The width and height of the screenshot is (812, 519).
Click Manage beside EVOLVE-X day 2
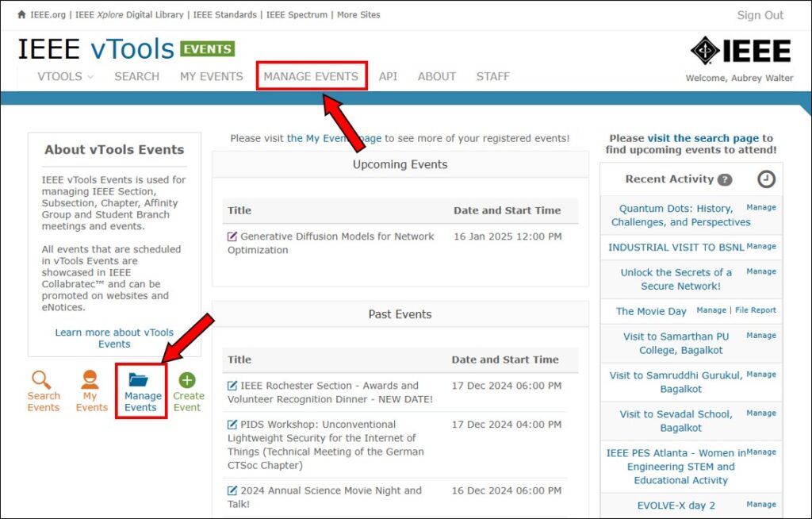pos(761,505)
